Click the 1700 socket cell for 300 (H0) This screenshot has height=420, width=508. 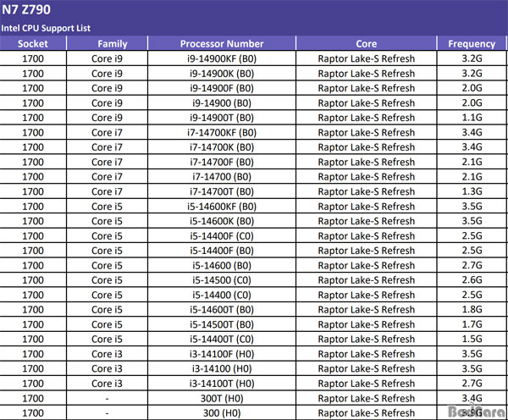pos(33,413)
